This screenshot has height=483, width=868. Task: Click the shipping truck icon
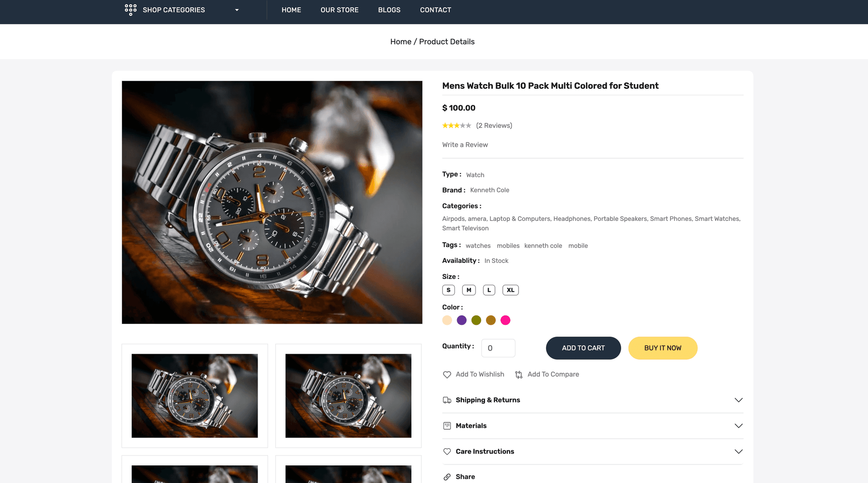click(447, 400)
